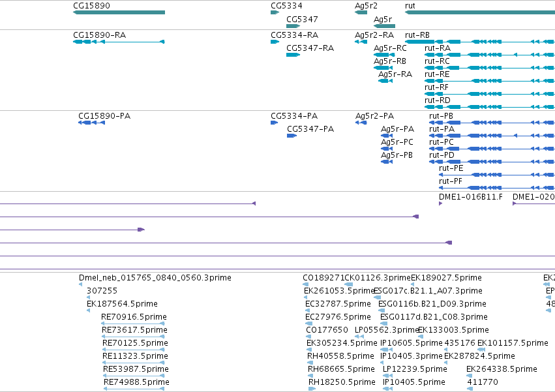
Task: Click EST RE74988.5prime
Action: tap(136, 382)
